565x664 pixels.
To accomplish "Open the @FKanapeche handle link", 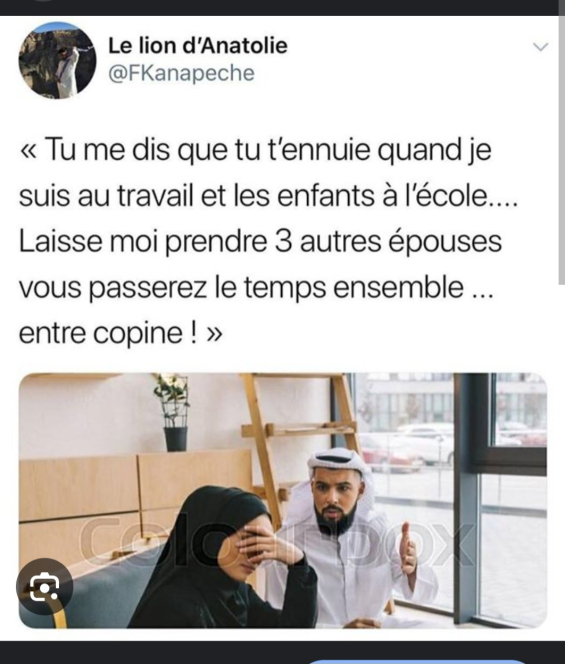I will 182,73.
